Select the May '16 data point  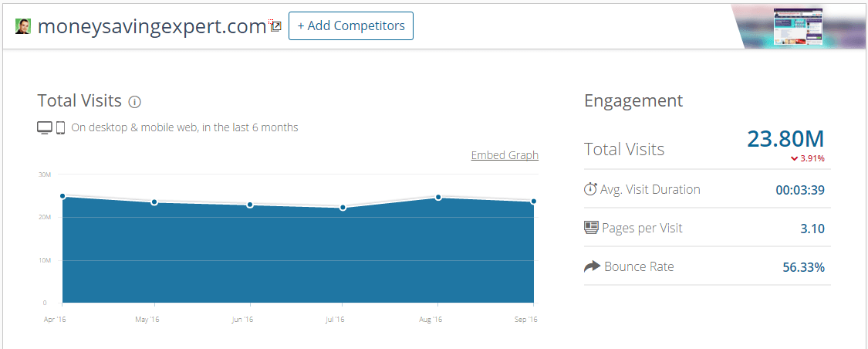coord(154,202)
